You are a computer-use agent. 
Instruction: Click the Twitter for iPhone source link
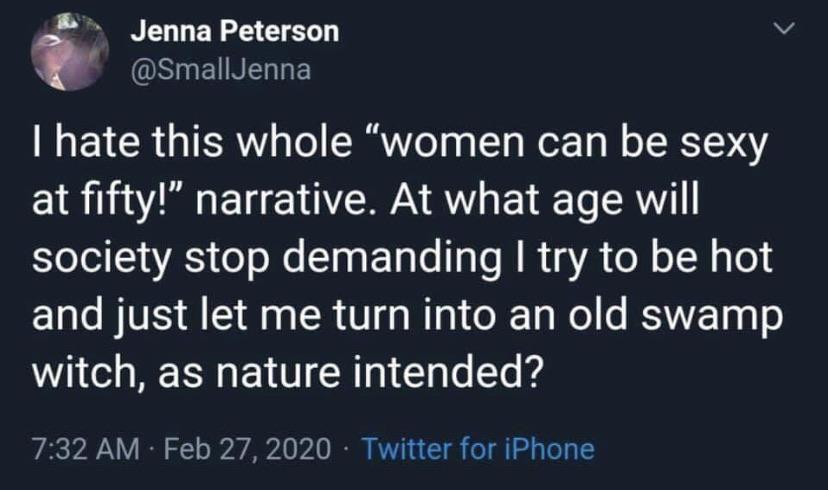coord(478,449)
